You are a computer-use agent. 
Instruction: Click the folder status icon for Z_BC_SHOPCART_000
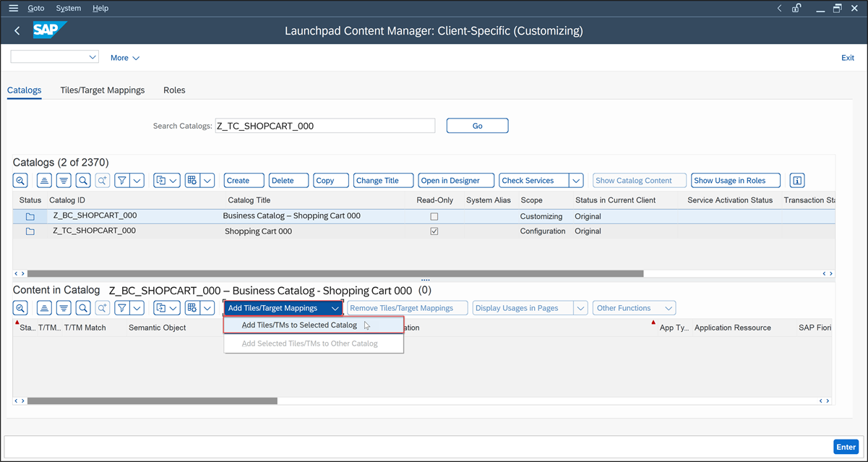30,216
